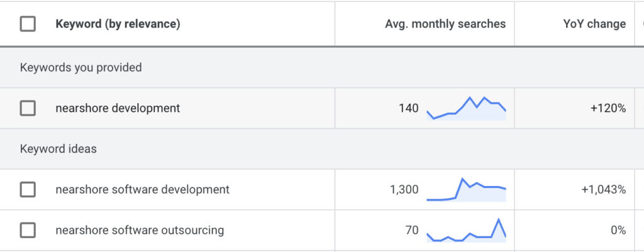The height and width of the screenshot is (252, 644).
Task: Toggle the checkbox for nearshore software outsourcing
Action: click(x=28, y=231)
